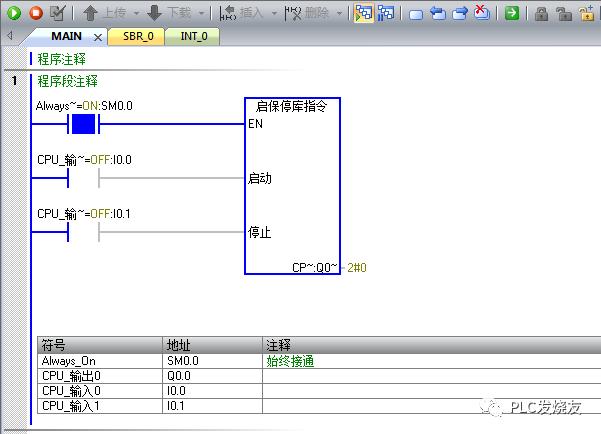Switch to the INT_0 tab
Image resolution: width=601 pixels, height=434 pixels.
tap(194, 36)
